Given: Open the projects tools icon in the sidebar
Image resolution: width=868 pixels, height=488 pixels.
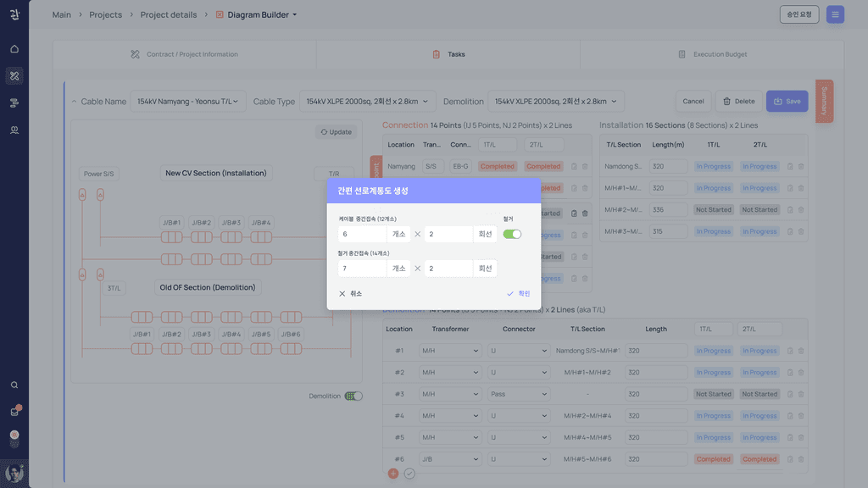Looking at the screenshot, I should [14, 75].
